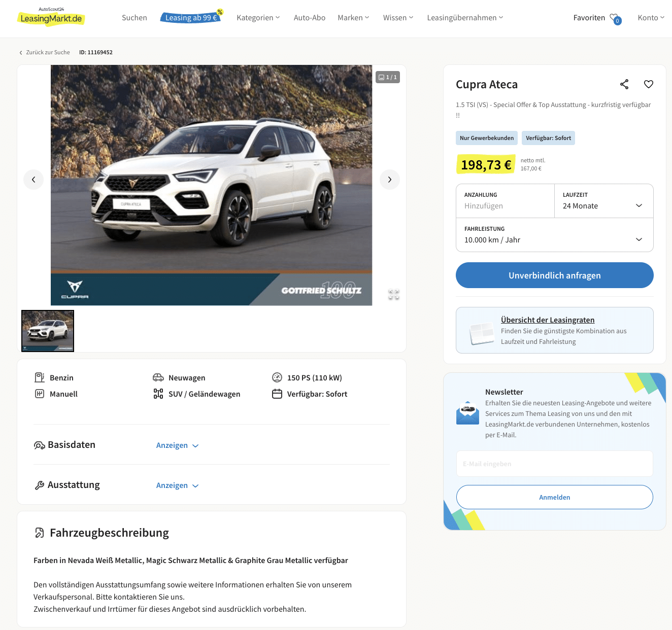Click the 1/1 image counter badge
The width and height of the screenshot is (672, 630).
click(x=388, y=77)
